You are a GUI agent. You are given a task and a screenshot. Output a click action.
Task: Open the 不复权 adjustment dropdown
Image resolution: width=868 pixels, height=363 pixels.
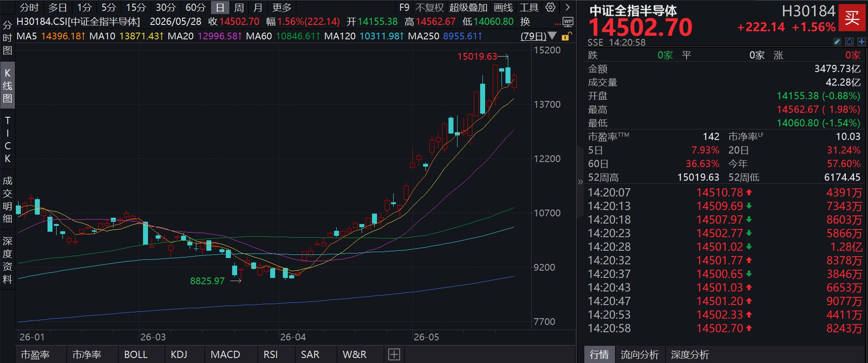click(429, 8)
